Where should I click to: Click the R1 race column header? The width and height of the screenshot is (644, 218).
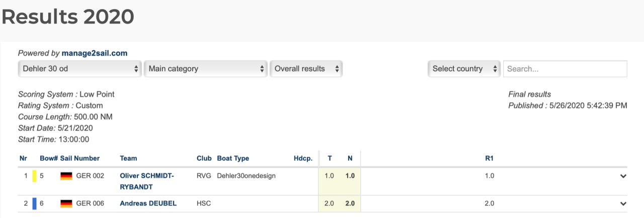click(489, 158)
